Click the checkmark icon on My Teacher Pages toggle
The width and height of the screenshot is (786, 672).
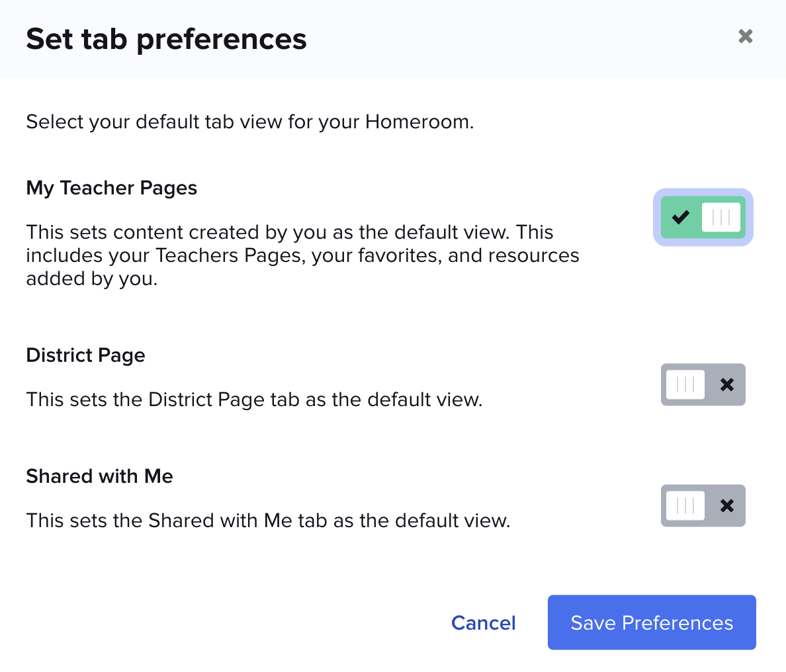point(679,217)
